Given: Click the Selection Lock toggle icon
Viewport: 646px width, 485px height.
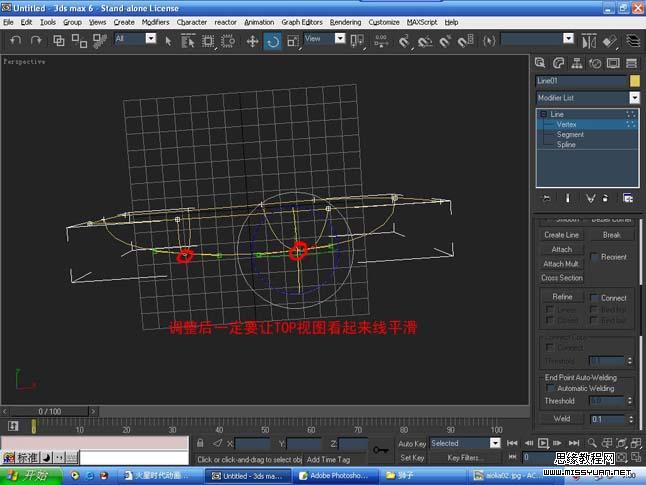Looking at the screenshot, I should 200,443.
